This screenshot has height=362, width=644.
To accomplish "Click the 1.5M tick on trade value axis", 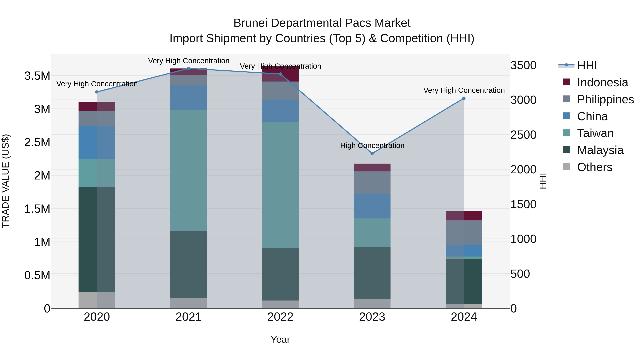I will click(x=37, y=209).
